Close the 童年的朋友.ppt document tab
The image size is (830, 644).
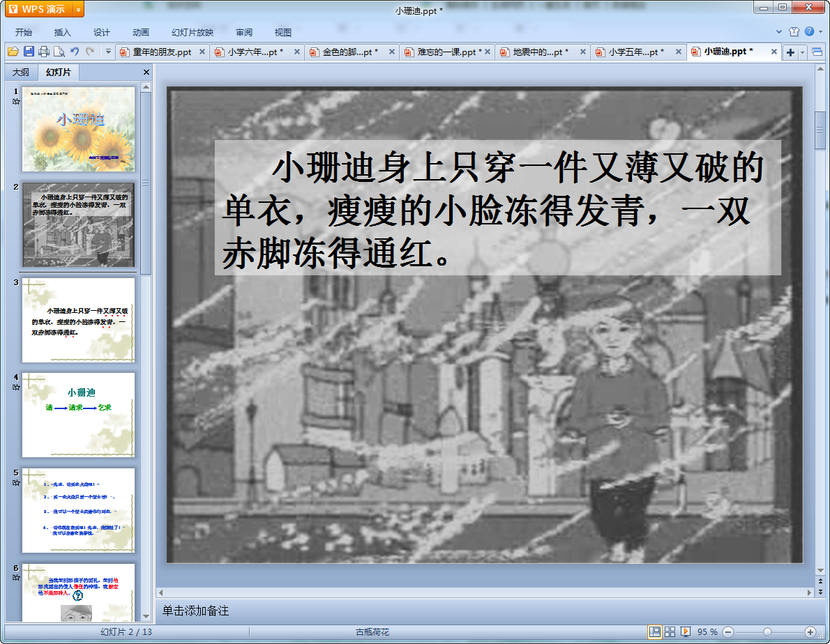point(202,52)
